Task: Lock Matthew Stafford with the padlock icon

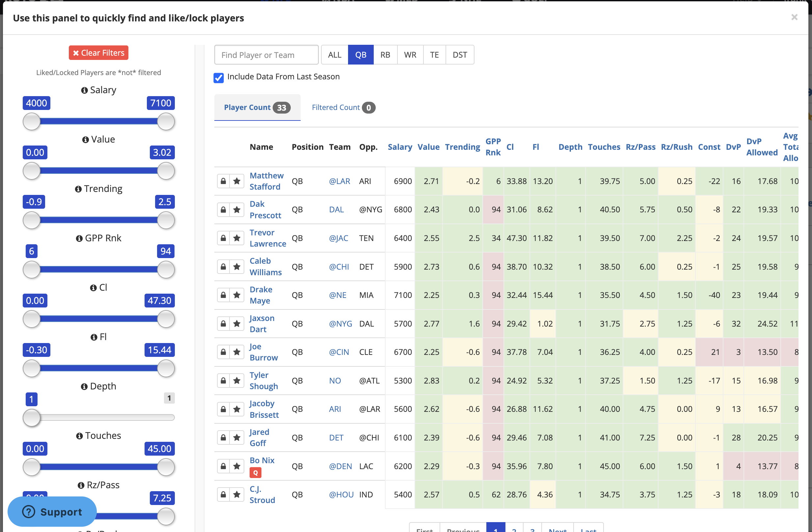Action: (223, 181)
